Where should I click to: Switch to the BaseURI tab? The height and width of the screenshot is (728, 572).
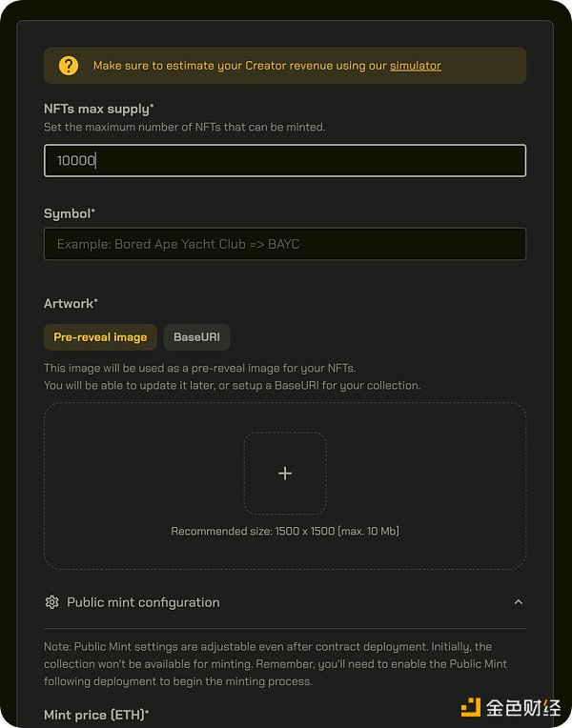196,337
